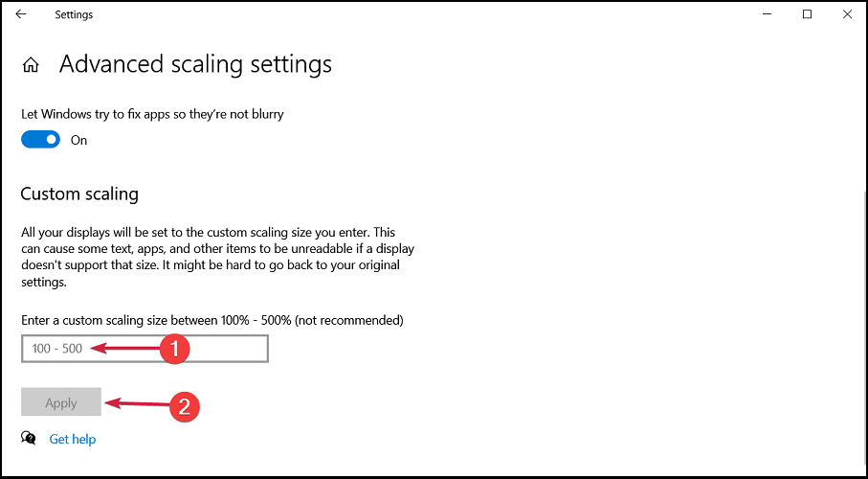Click the "Enter a custom scaling size" label
868x479 pixels.
211,320
